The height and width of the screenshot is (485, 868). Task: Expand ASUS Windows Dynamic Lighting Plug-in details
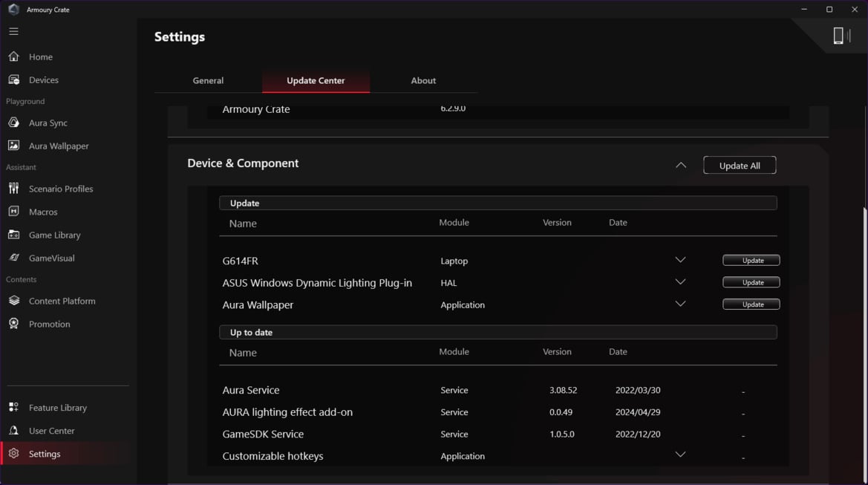coord(680,281)
